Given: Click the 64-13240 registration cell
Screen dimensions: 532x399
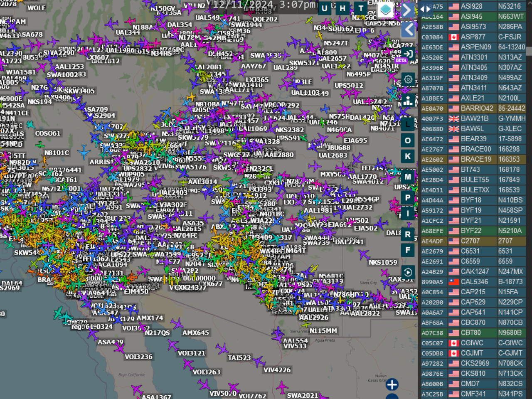Looking at the screenshot, I should click(512, 47).
